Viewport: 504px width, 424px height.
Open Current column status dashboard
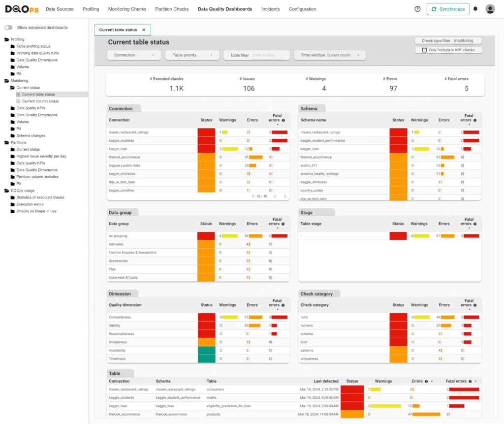point(40,101)
